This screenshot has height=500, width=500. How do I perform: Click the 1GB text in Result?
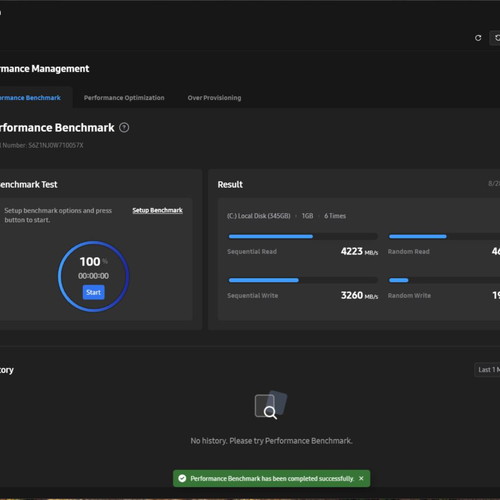click(x=308, y=216)
